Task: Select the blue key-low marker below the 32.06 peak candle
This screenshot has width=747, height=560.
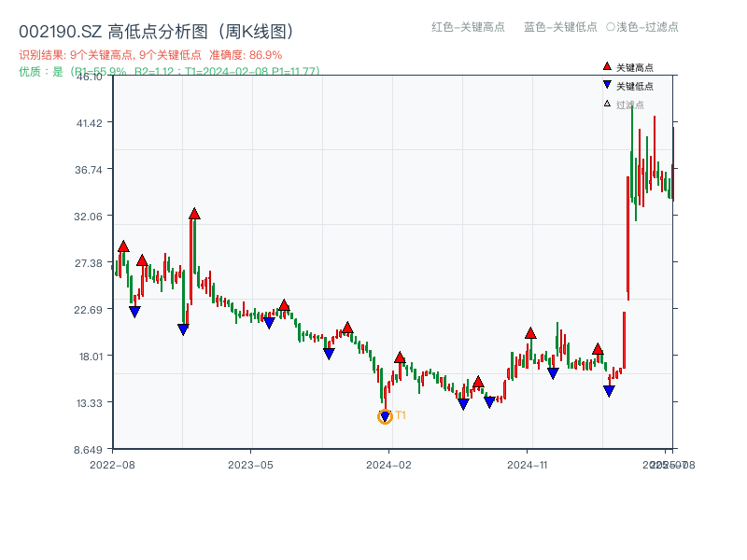Action: pyautogui.click(x=183, y=329)
